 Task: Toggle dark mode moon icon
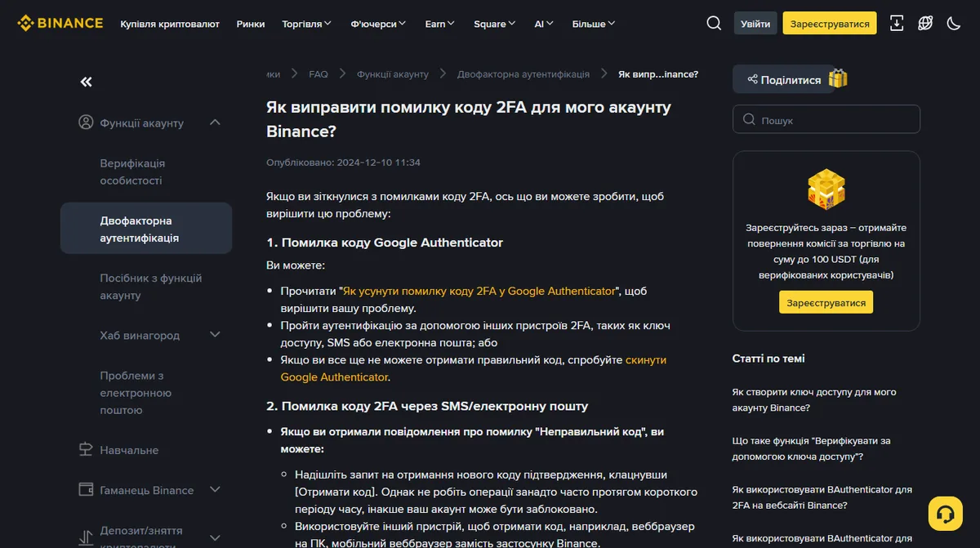coord(953,23)
